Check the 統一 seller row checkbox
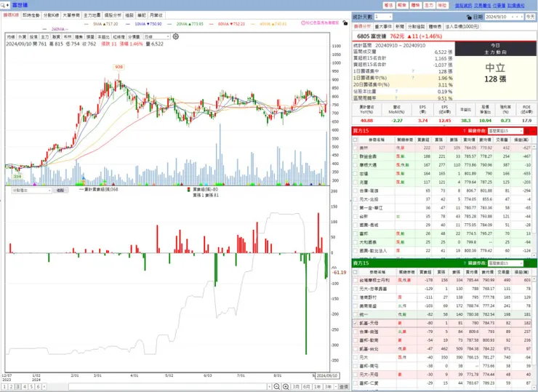 pyautogui.click(x=356, y=315)
